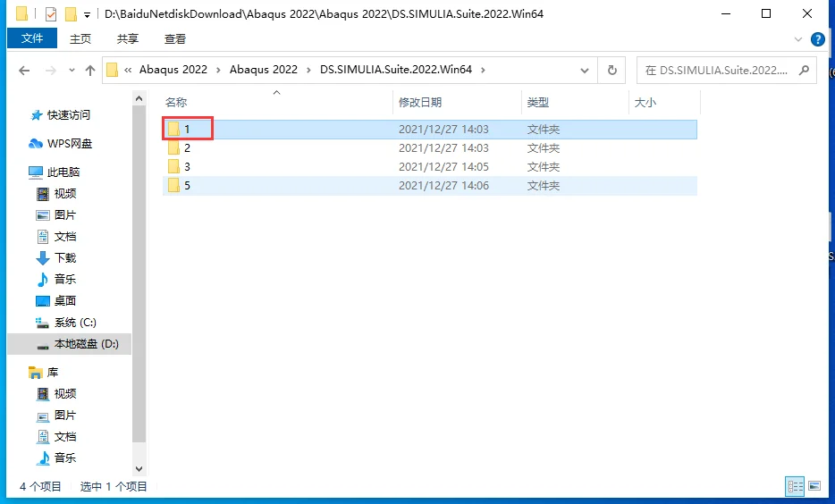Image resolution: width=835 pixels, height=504 pixels.
Task: Select 此电脑 in navigation pane
Action: pyautogui.click(x=63, y=172)
